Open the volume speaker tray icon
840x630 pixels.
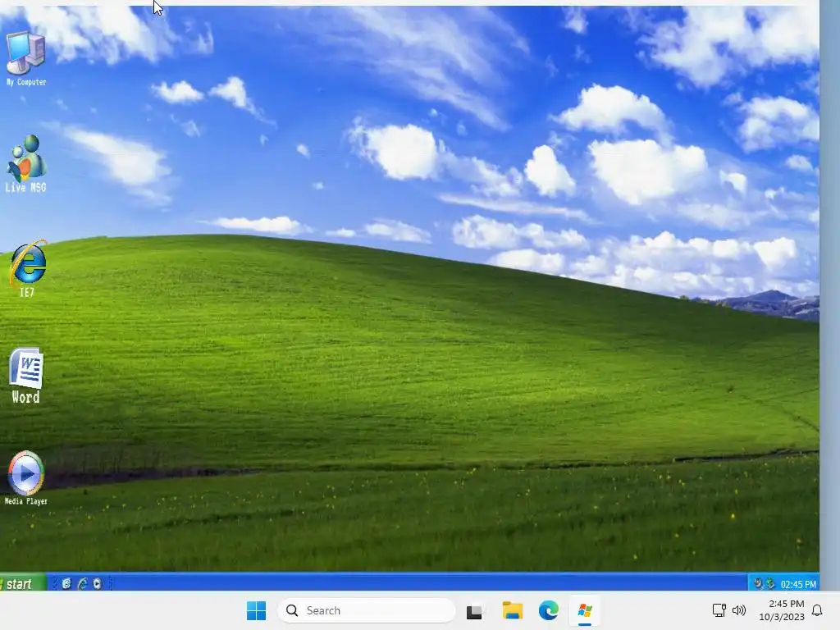tap(739, 610)
